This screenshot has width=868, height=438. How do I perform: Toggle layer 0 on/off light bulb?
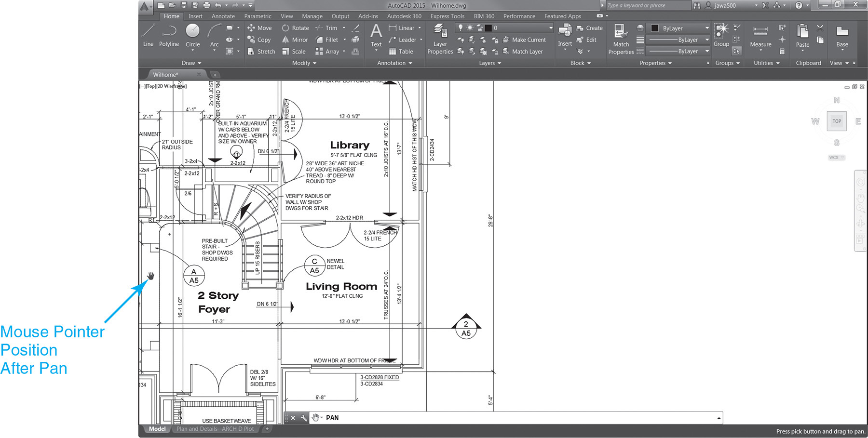[x=461, y=28]
